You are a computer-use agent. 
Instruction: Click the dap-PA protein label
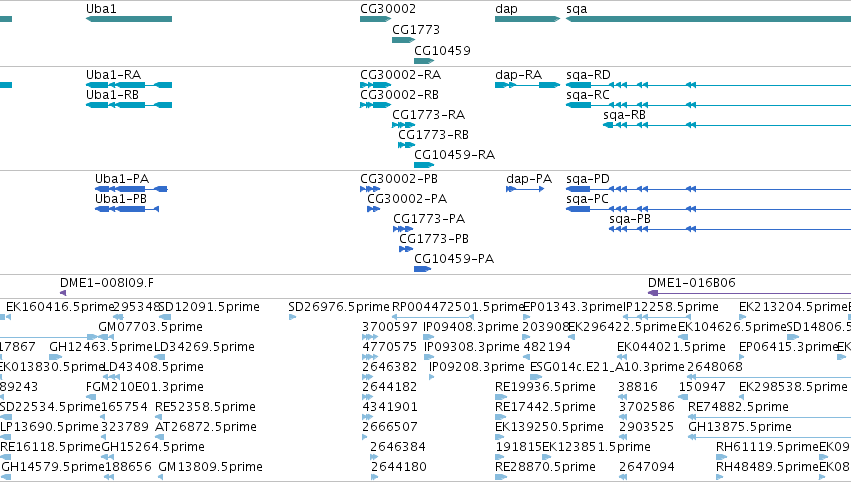(x=529, y=179)
